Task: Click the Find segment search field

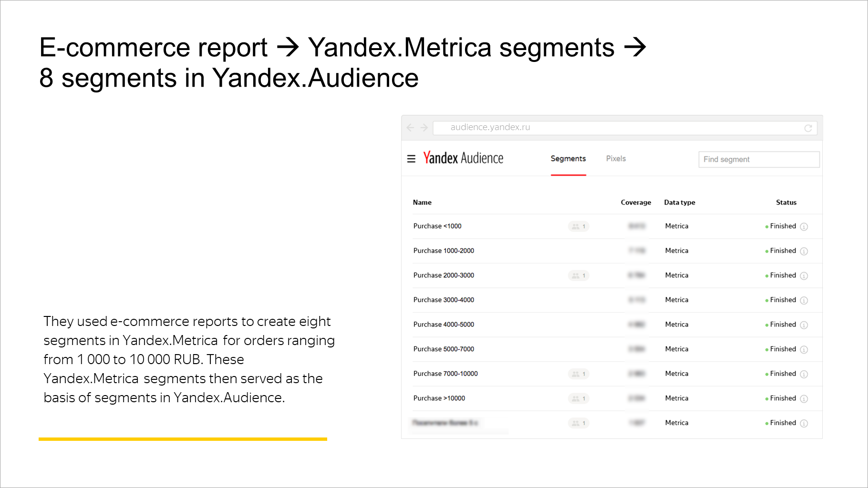Action: click(x=758, y=159)
